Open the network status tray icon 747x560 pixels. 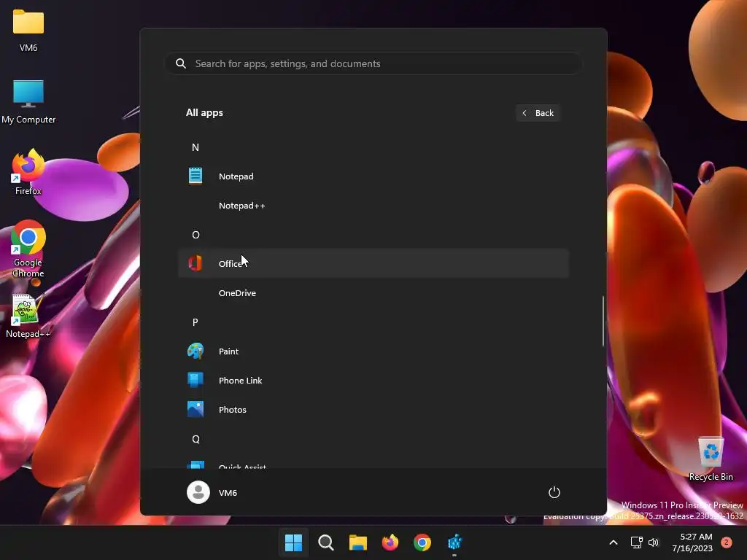(636, 542)
